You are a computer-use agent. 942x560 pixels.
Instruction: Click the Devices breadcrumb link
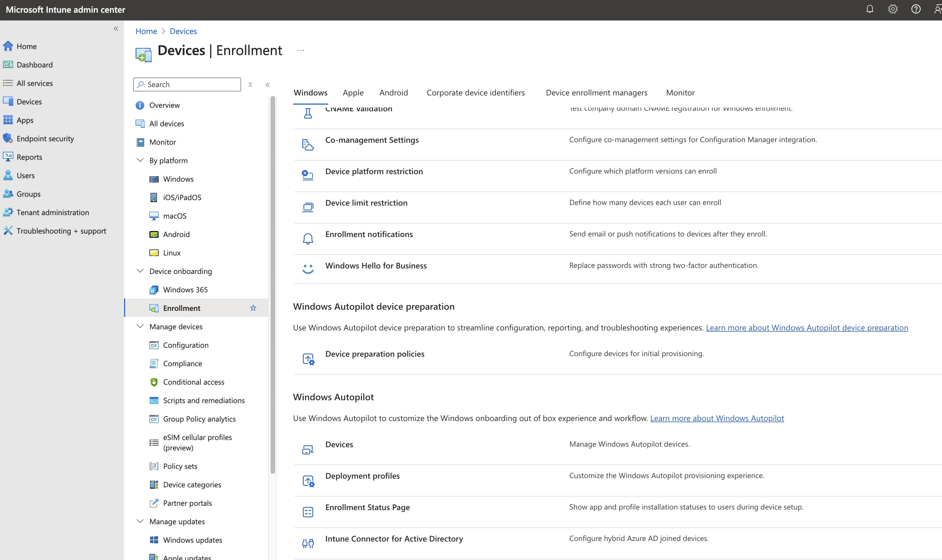click(183, 31)
